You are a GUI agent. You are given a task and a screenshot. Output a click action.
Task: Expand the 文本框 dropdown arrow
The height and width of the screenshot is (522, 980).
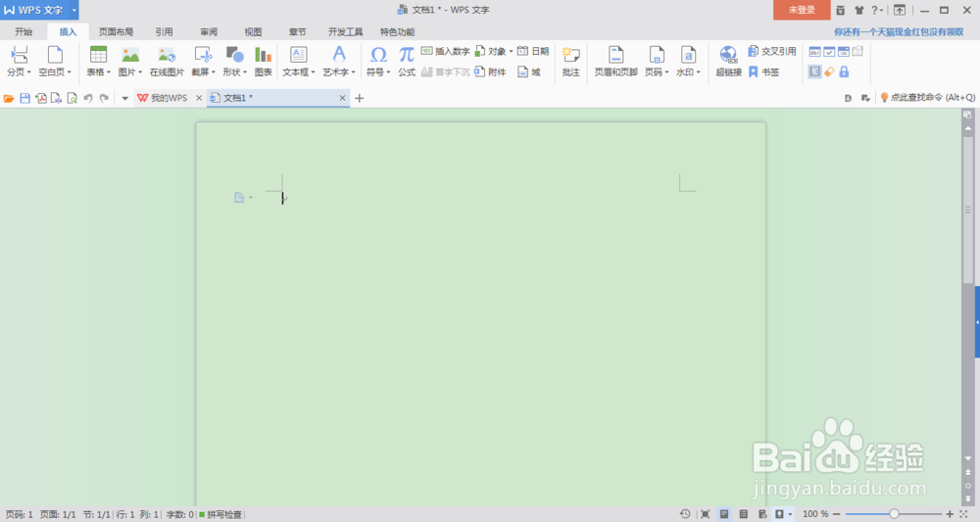314,72
